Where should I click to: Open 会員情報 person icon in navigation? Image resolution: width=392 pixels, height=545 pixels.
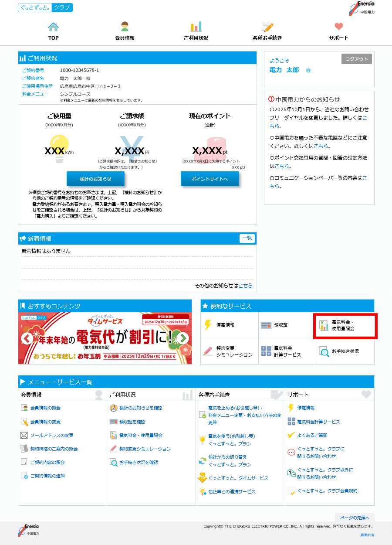(125, 27)
